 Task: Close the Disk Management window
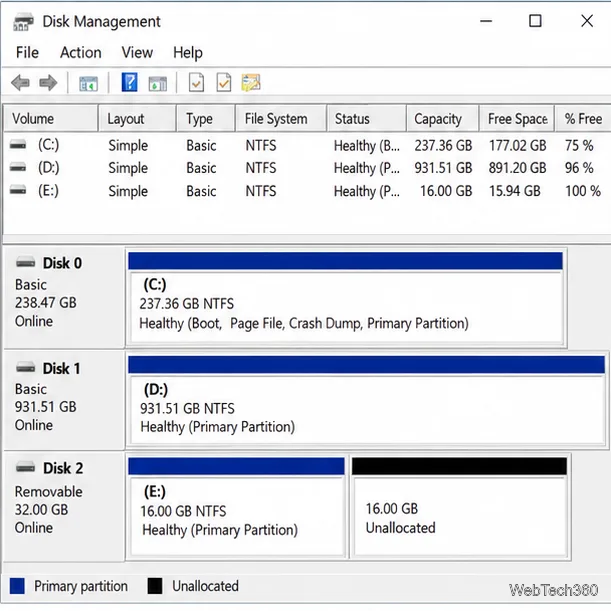pyautogui.click(x=587, y=21)
